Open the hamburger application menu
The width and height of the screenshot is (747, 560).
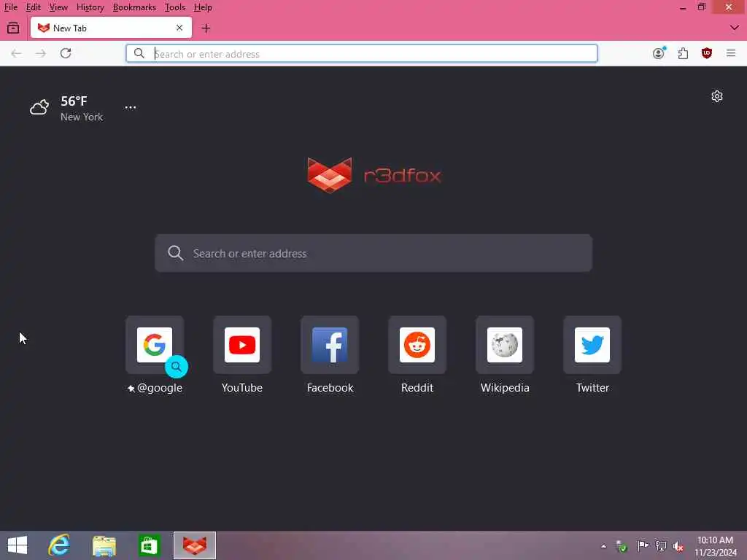[x=731, y=52]
